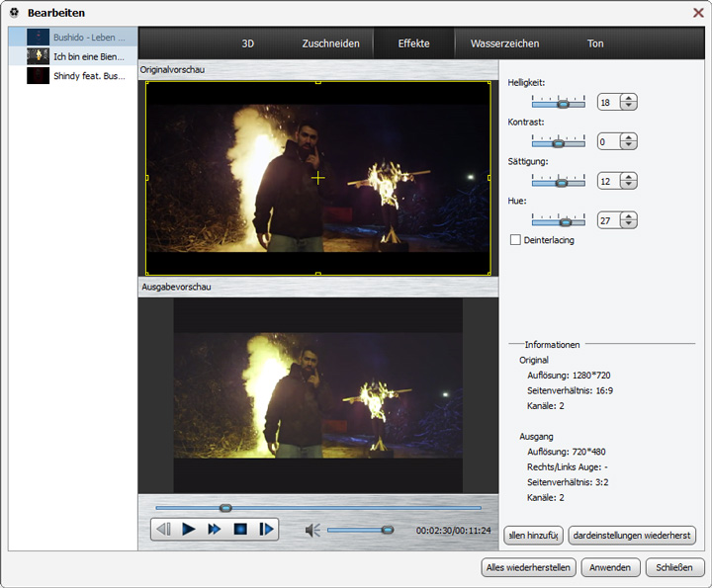Decrease Hue value with down arrow
Screen dimensions: 712x588
(x=629, y=224)
